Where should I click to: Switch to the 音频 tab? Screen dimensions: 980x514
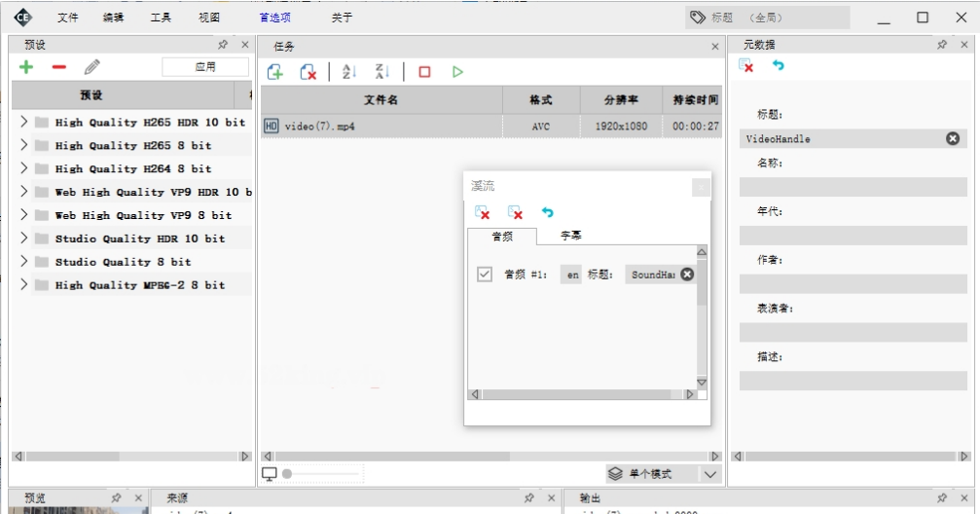502,236
